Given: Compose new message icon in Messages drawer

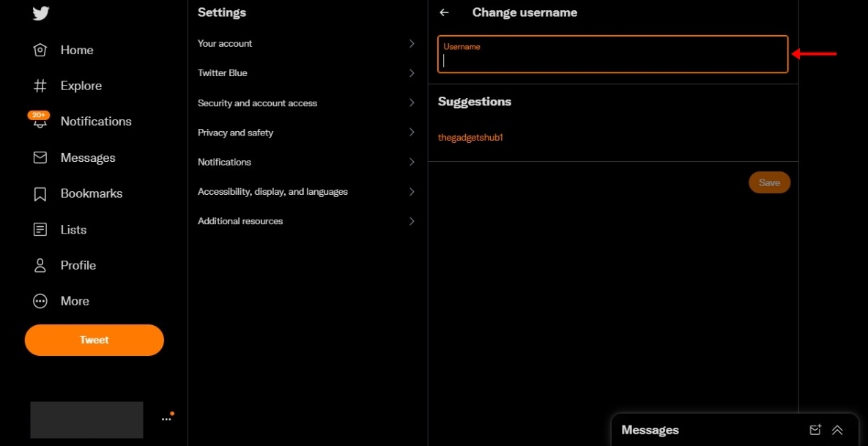Looking at the screenshot, I should tap(815, 430).
